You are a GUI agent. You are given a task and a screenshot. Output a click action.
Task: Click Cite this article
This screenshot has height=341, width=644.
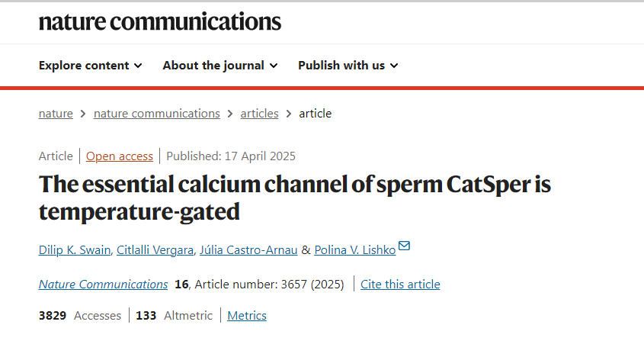[x=400, y=285]
